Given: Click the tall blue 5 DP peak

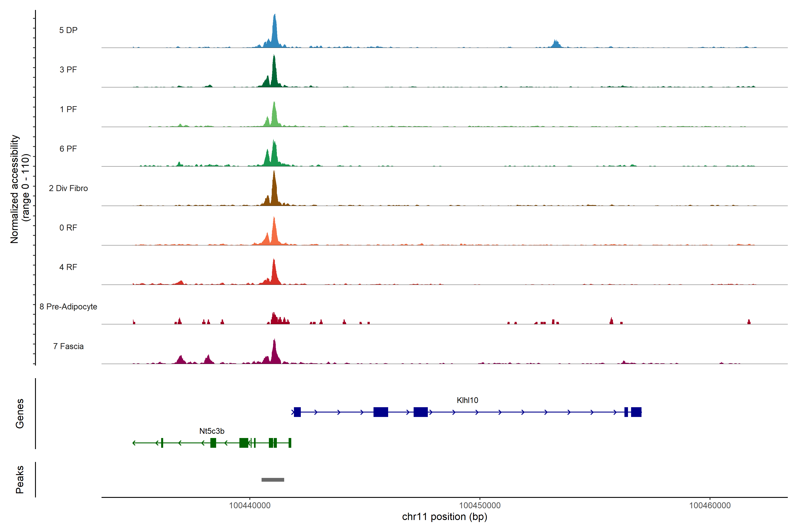Looking at the screenshot, I should (x=274, y=34).
